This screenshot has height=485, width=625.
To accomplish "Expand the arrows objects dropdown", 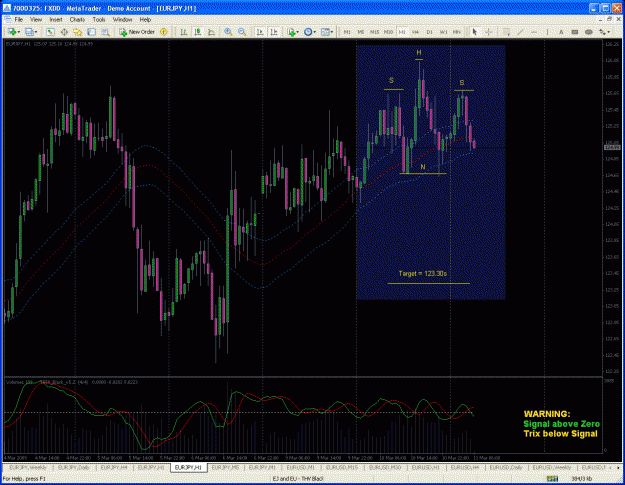I will coord(609,32).
